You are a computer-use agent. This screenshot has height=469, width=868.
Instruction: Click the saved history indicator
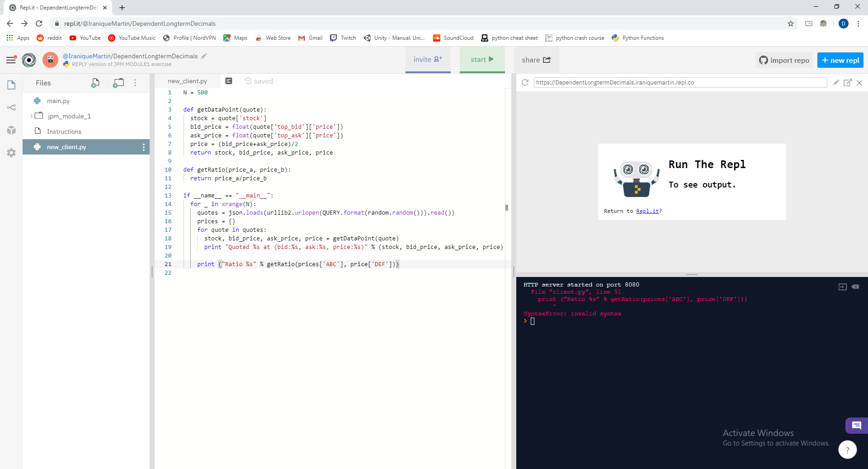tap(259, 81)
